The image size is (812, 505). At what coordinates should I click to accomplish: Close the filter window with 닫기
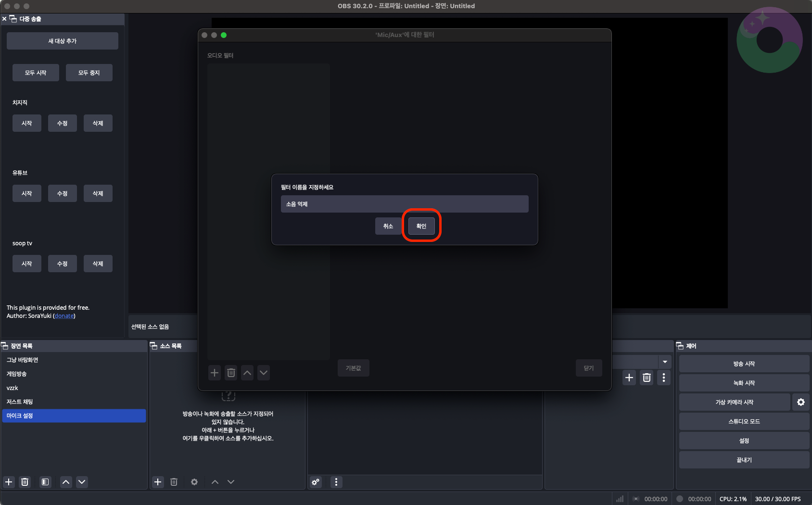[x=589, y=368]
